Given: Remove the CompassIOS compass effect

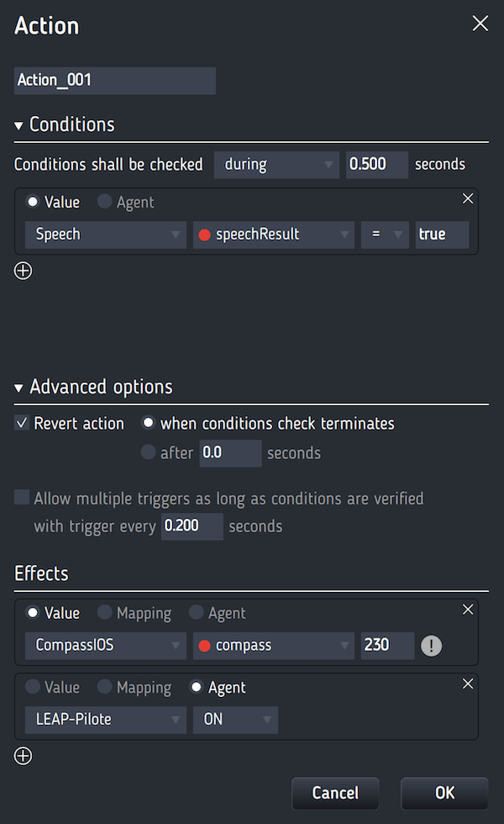Looking at the screenshot, I should pos(468,610).
